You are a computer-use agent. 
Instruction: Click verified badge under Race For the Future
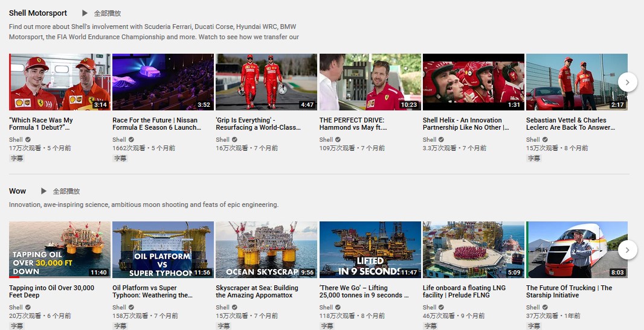[x=131, y=139]
